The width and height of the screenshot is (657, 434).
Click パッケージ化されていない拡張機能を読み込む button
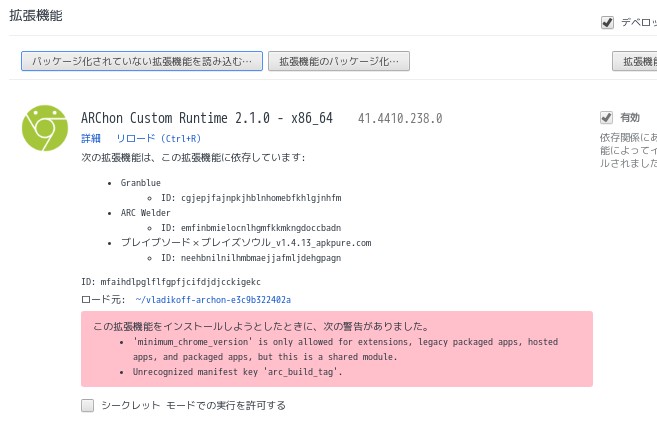142,61
